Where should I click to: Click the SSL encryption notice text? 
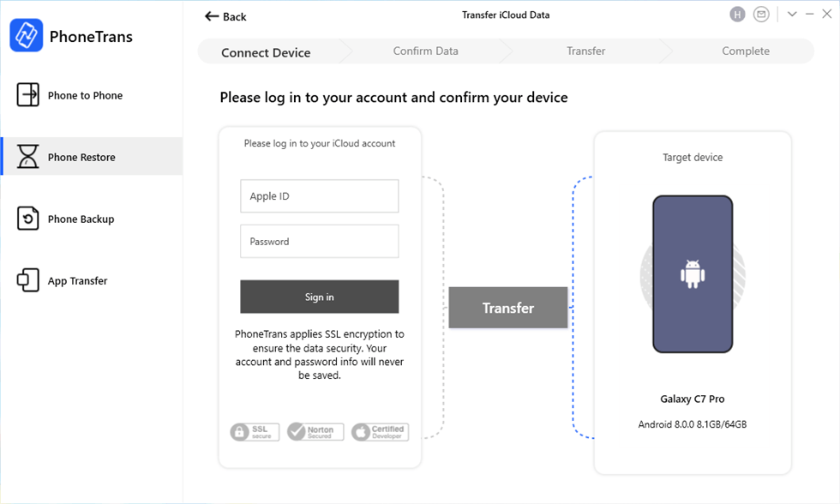pos(319,355)
